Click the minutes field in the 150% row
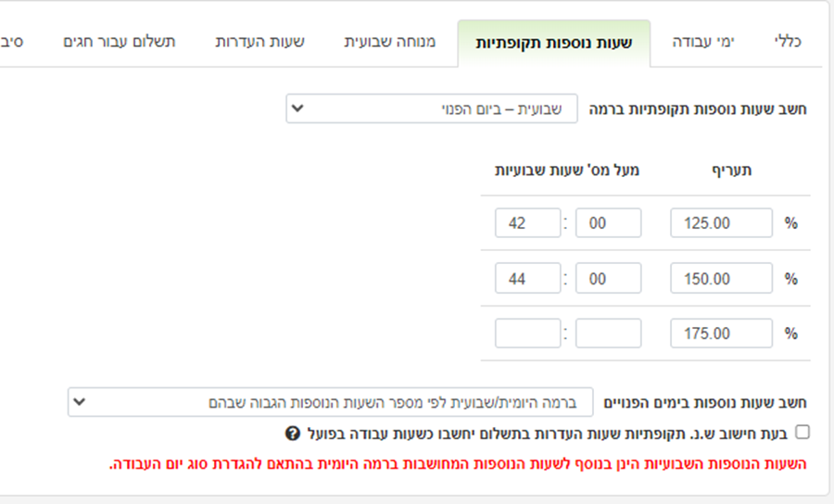834x504 pixels. (609, 278)
